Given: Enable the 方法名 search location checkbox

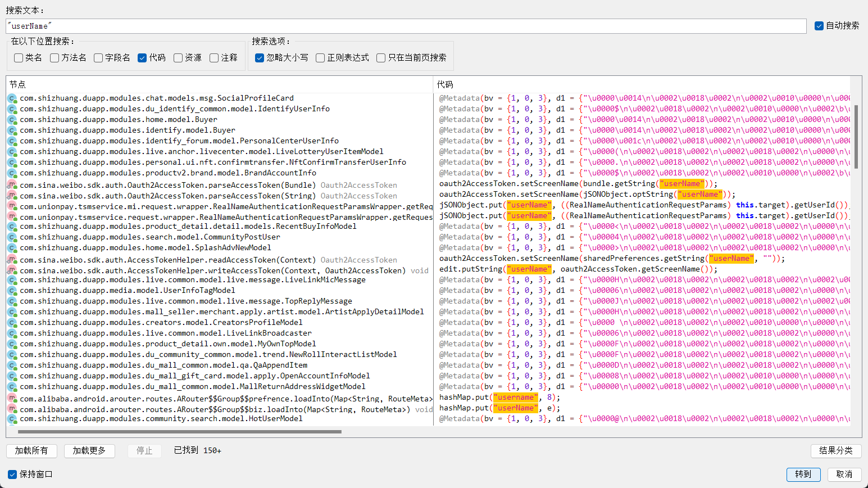Looking at the screenshot, I should (54, 58).
